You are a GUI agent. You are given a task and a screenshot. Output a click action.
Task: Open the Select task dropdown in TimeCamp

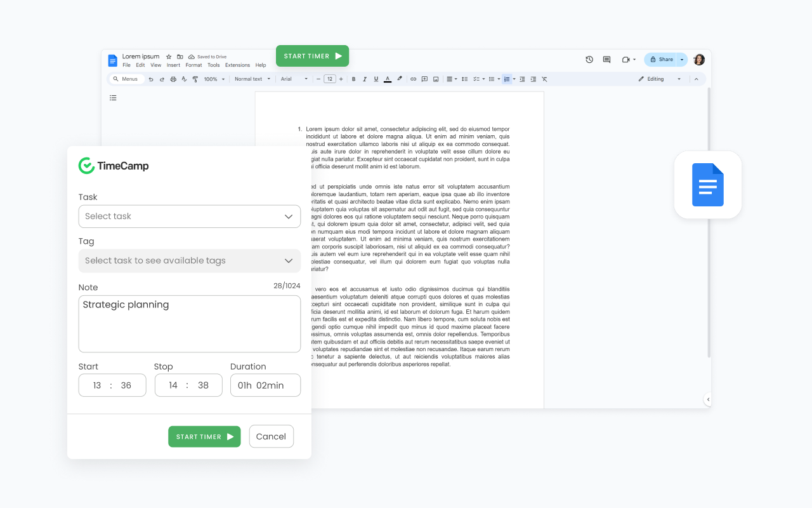189,216
